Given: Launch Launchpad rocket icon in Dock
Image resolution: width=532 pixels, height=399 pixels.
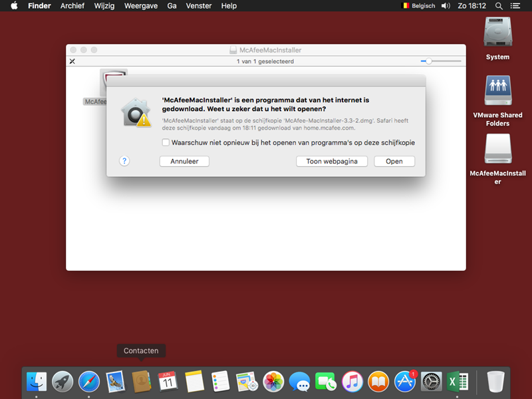Looking at the screenshot, I should click(63, 381).
